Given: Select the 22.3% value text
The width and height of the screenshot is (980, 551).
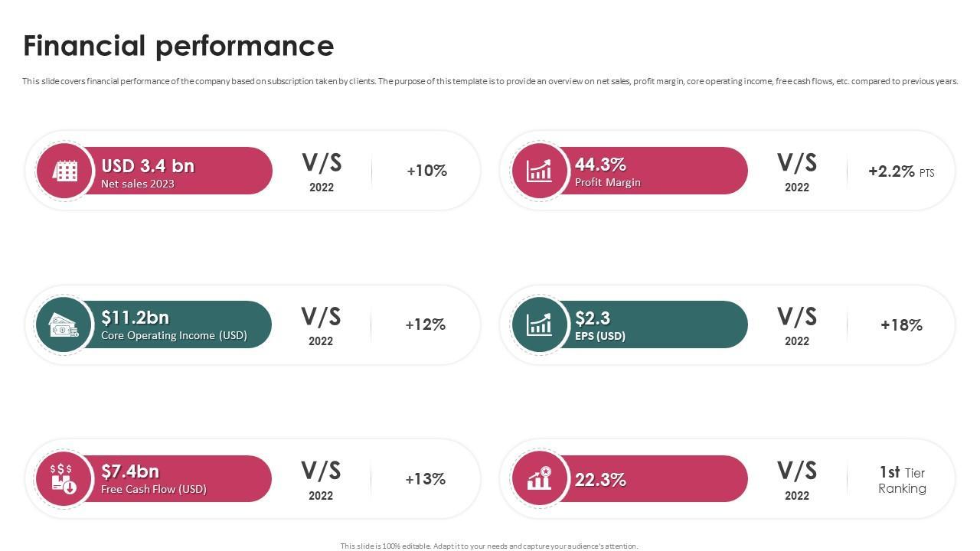Looking at the screenshot, I should (x=600, y=480).
